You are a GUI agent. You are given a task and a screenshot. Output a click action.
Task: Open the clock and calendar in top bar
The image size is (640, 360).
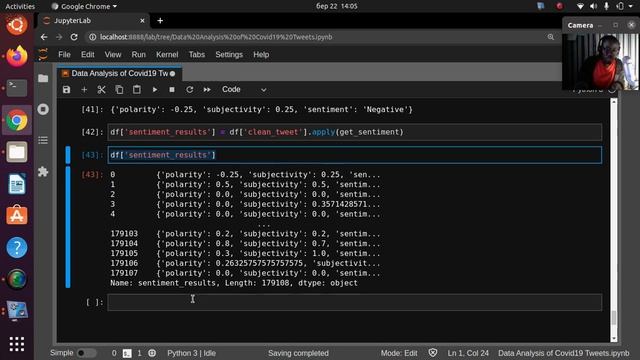[336, 6]
